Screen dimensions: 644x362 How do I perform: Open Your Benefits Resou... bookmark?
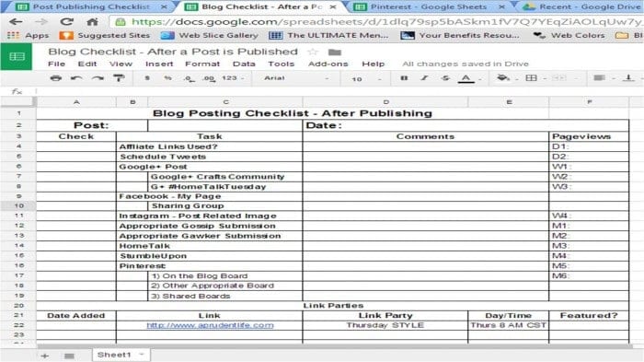[x=460, y=35]
